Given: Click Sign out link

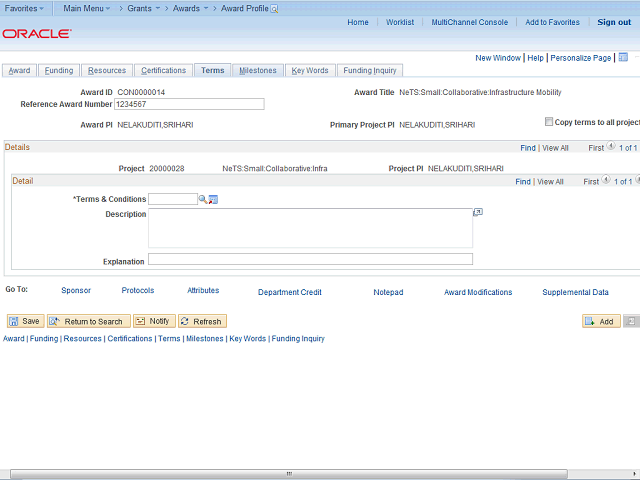Looking at the screenshot, I should click(614, 22).
